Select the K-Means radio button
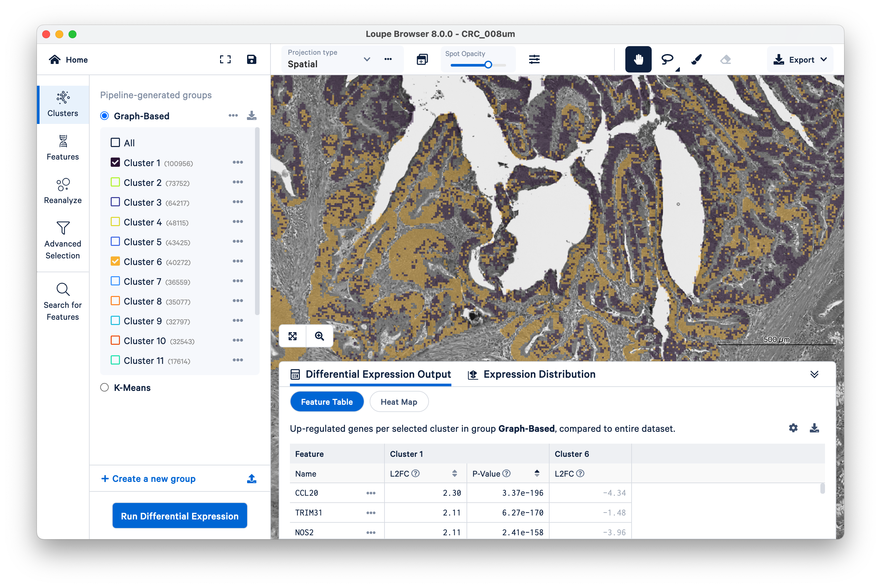 104,387
